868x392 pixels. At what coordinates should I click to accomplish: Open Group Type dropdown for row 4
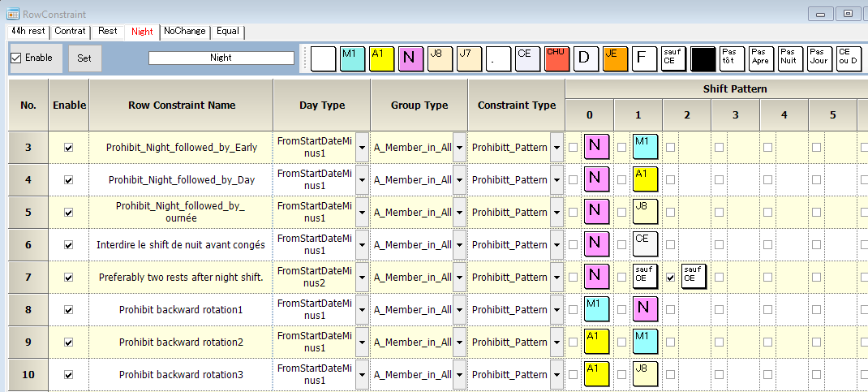pos(459,179)
